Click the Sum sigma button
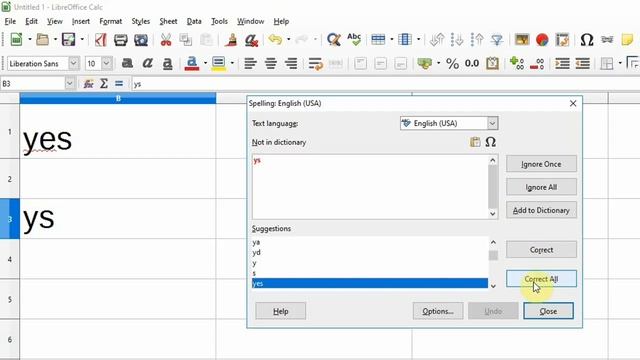The width and height of the screenshot is (640, 360). (104, 84)
